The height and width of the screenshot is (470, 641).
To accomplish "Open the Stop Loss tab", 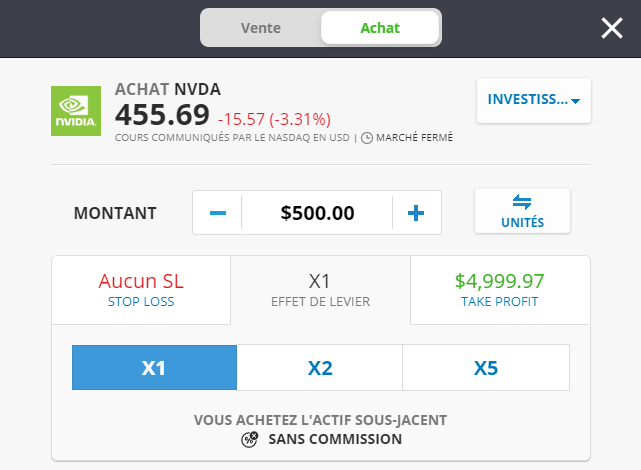I will coord(141,290).
